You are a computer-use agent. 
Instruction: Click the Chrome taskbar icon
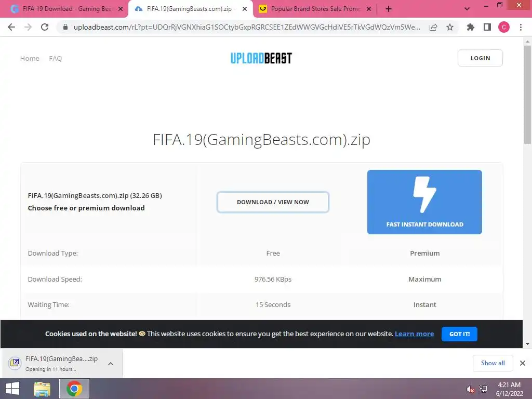click(x=74, y=389)
